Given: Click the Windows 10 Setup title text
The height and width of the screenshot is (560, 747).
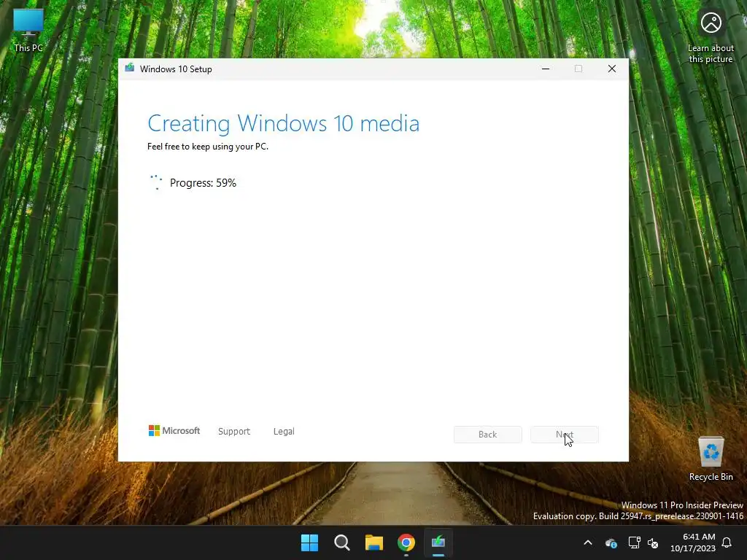Looking at the screenshot, I should click(176, 69).
